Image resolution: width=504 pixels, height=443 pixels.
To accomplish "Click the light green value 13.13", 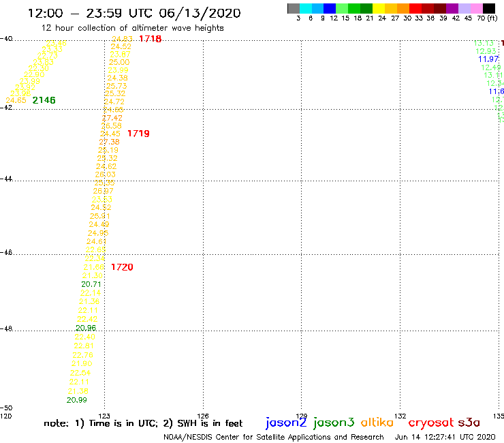I will coord(484,43).
